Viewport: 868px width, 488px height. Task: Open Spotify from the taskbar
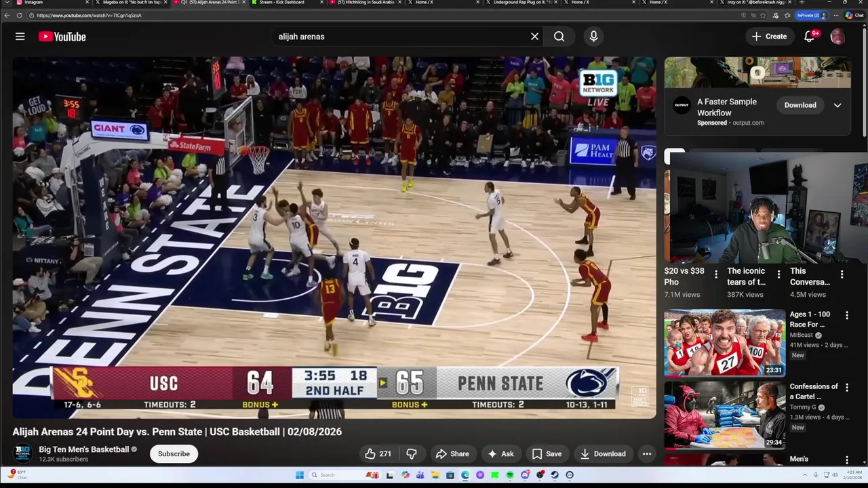510,475
